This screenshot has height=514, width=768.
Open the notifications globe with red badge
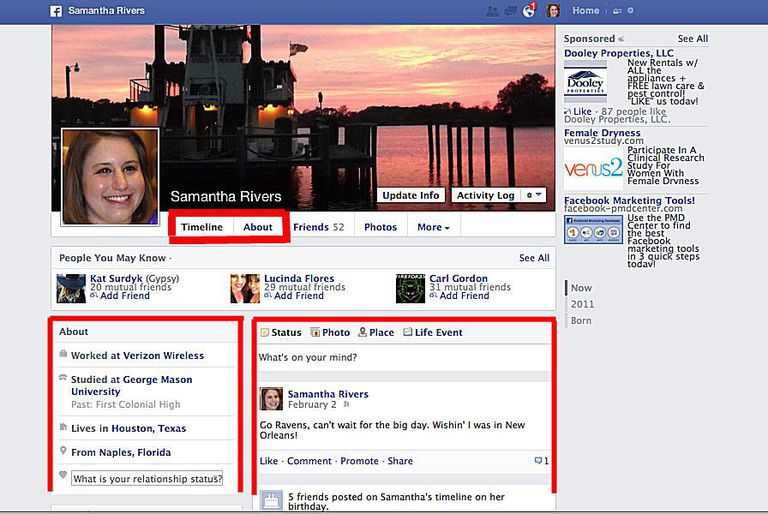529,10
